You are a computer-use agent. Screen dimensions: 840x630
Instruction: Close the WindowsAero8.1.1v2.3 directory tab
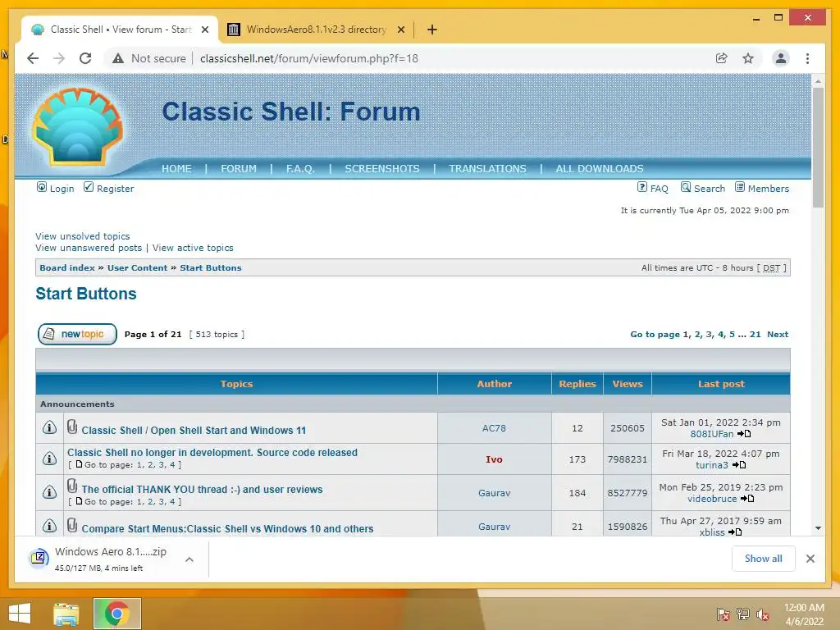[x=400, y=30]
